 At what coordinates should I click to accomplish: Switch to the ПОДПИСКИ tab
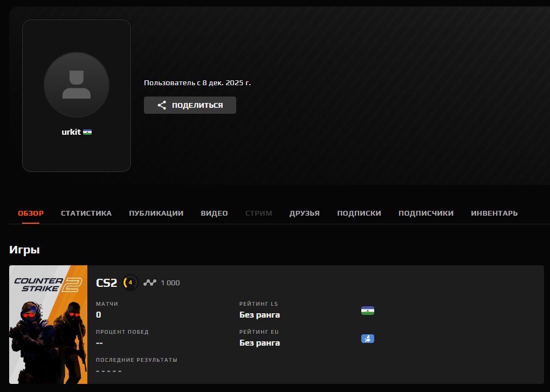(359, 213)
